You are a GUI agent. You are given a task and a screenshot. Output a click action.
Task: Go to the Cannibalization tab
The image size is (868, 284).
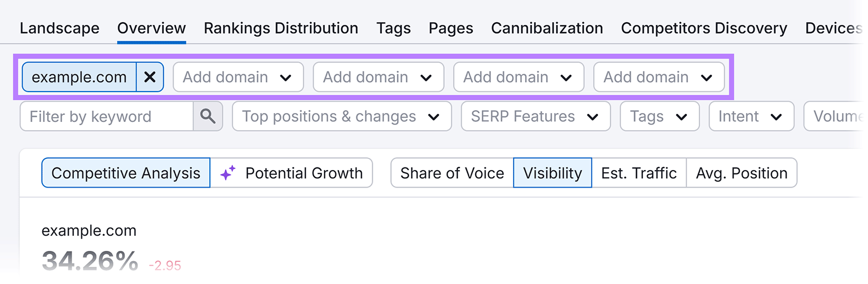pos(547,28)
